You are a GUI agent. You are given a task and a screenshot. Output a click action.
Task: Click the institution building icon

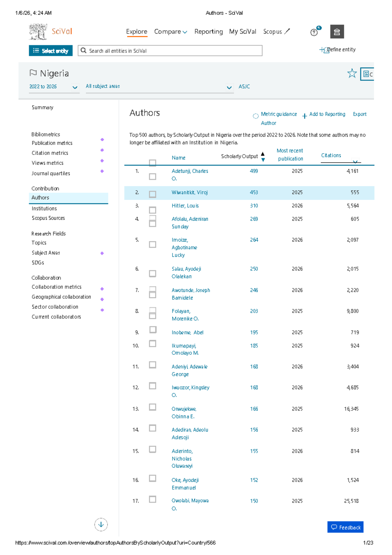[337, 32]
